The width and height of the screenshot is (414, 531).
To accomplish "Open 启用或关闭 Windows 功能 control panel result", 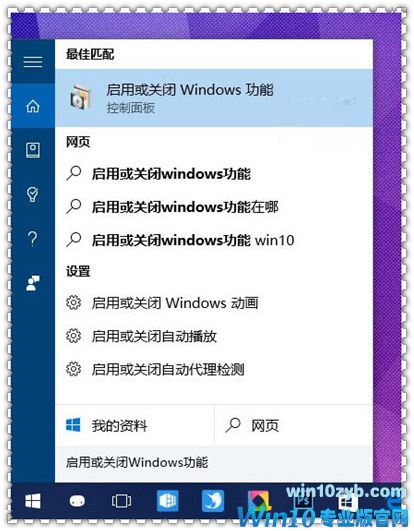I will point(214,98).
